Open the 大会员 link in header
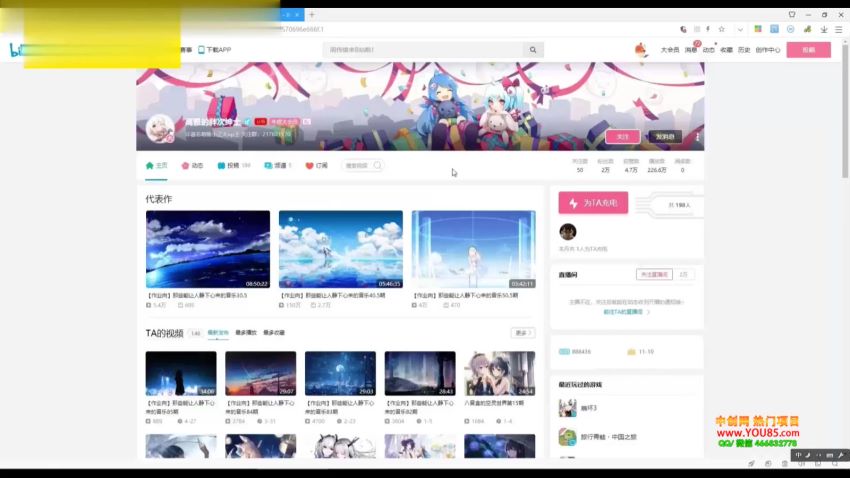The width and height of the screenshot is (850, 478). (x=669, y=50)
